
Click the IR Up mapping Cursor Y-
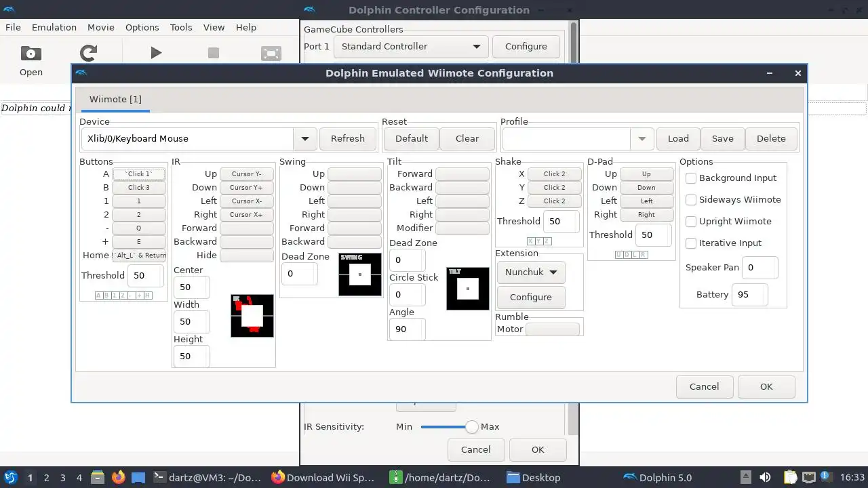(246, 174)
